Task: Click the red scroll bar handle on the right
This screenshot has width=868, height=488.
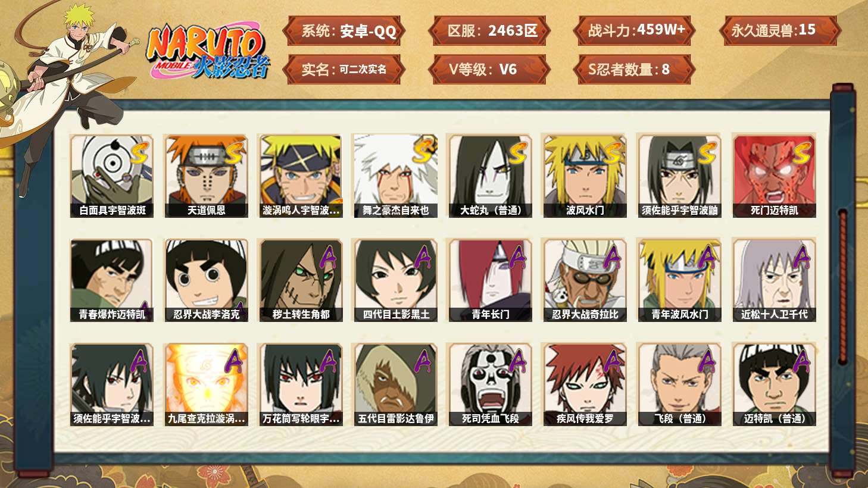Action: [x=842, y=286]
